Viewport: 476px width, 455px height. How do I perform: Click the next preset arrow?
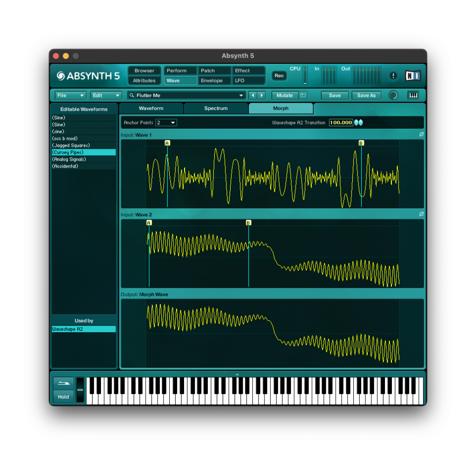261,95
